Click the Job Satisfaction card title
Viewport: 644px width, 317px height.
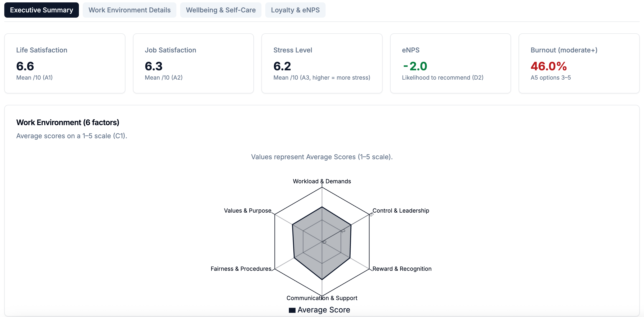pos(170,50)
